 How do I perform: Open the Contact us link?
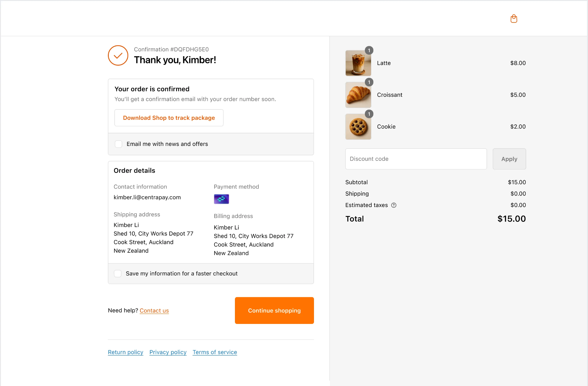coord(154,310)
